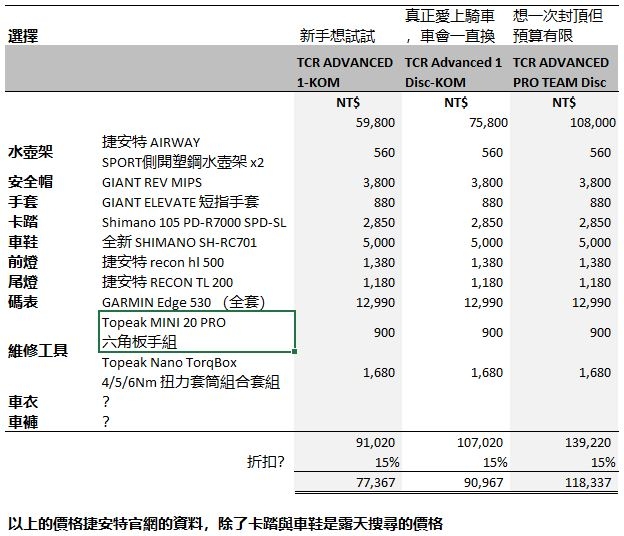Click 1,180 in the Advanced 1 Disc-KOM column
624x536 pixels.
click(x=487, y=283)
